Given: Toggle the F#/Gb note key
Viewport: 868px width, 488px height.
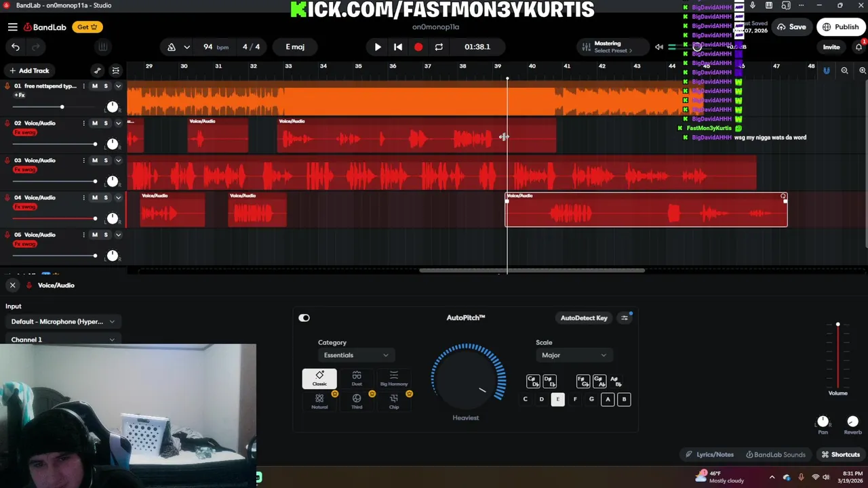Looking at the screenshot, I should pos(583,382).
